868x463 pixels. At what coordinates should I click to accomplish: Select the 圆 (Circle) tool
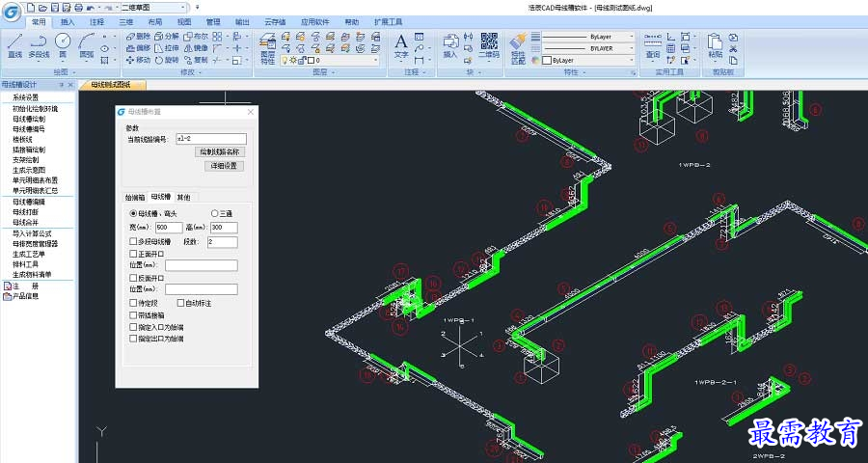[x=63, y=45]
